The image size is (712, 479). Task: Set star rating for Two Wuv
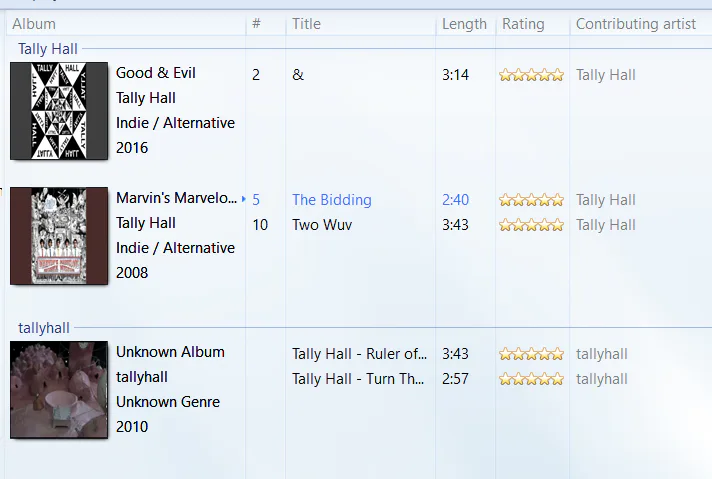(x=531, y=225)
